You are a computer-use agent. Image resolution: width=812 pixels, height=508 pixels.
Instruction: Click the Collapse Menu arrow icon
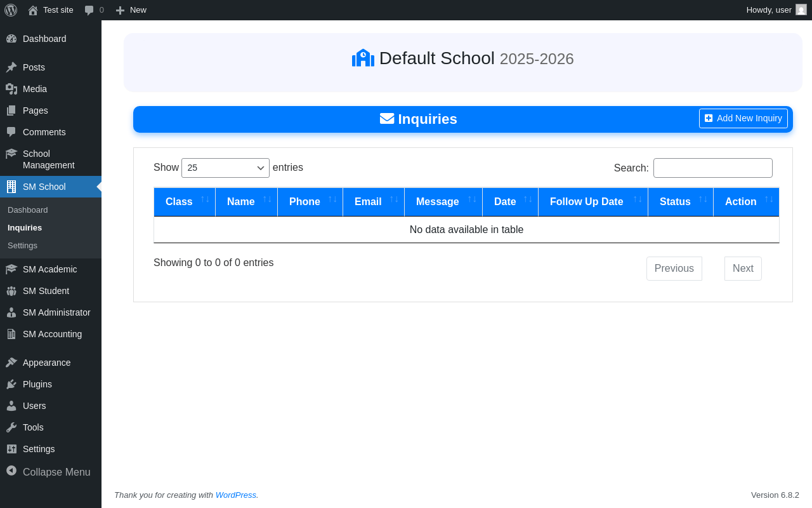click(11, 471)
